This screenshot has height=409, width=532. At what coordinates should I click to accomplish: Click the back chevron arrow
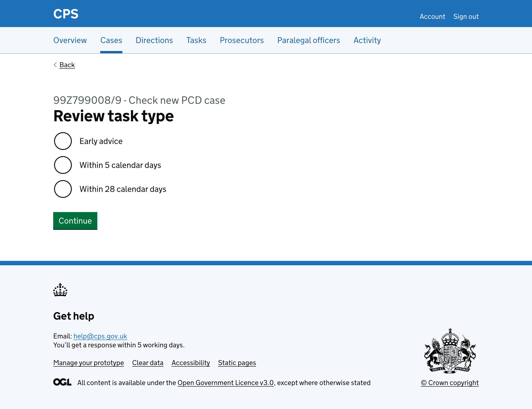click(55, 65)
